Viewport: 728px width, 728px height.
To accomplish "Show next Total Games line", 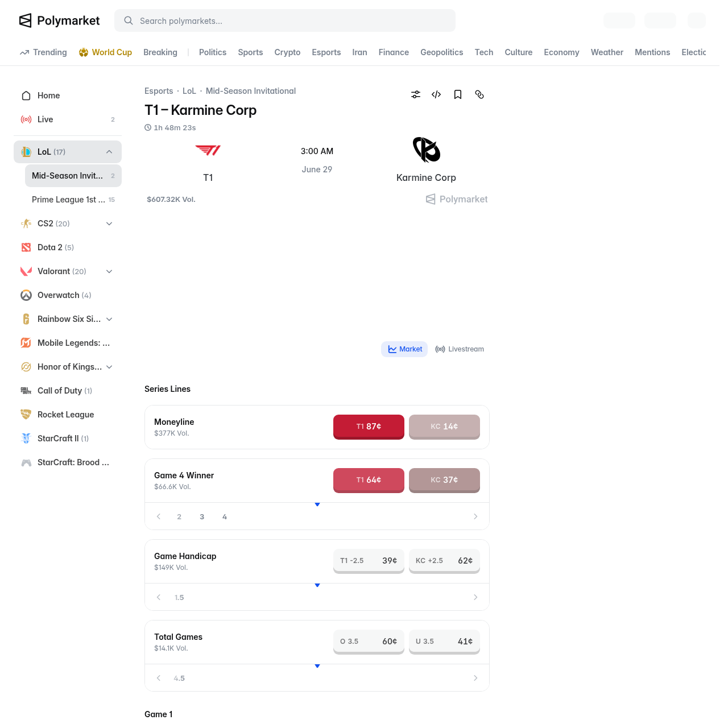I will coord(475,678).
